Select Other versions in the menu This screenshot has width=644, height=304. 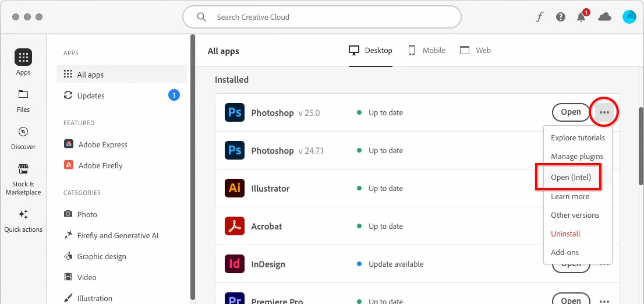tap(578, 215)
